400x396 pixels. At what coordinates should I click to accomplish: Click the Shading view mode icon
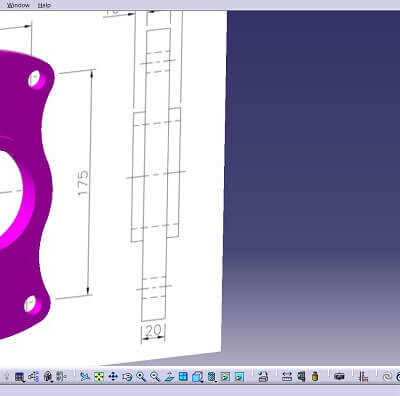[x=212, y=377]
